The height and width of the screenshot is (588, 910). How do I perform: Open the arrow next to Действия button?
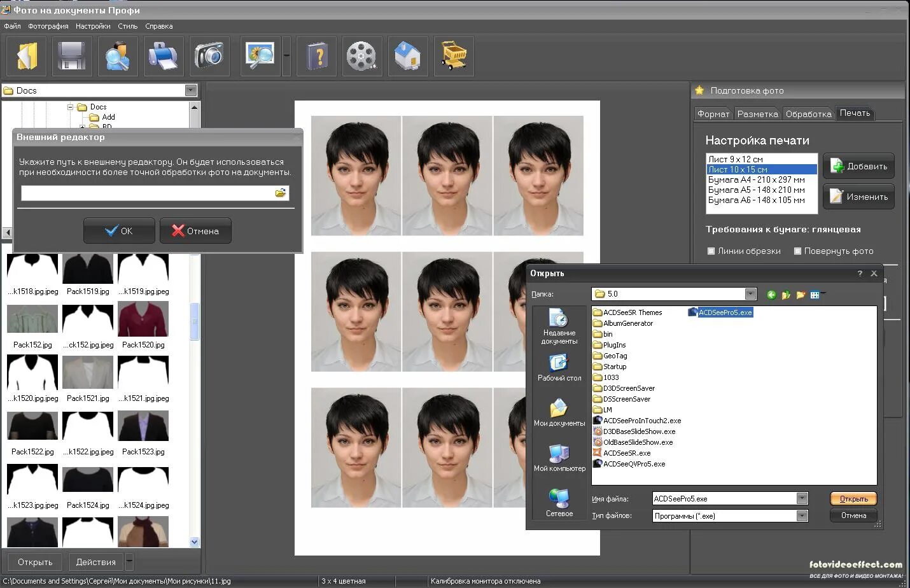pyautogui.click(x=129, y=562)
